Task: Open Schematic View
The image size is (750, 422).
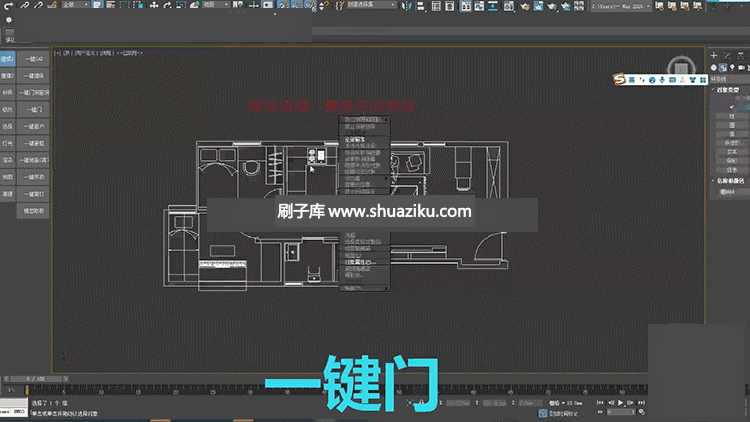Action: pos(493,5)
